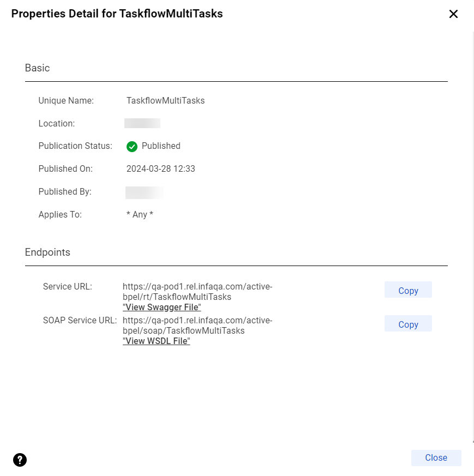Viewport: 474px width, 476px height.
Task: Select the Unique Name value TaskflowMultiTasks
Action: tap(165, 100)
